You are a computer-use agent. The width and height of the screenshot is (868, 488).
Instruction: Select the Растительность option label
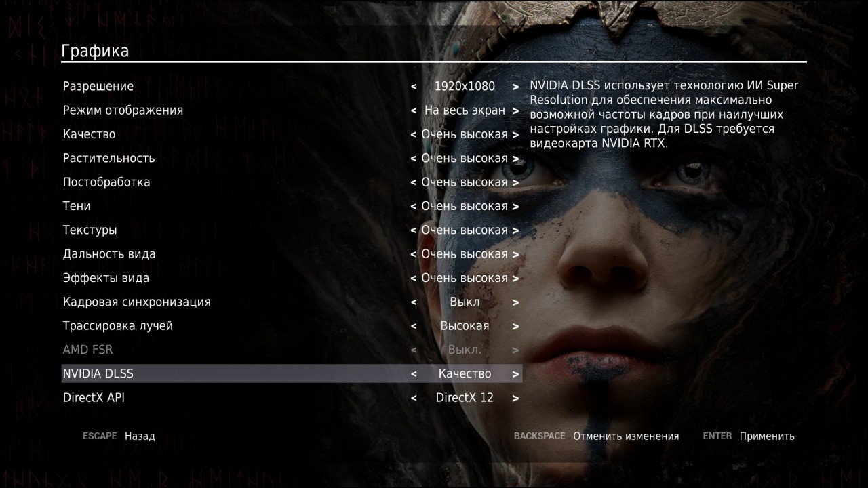(108, 159)
